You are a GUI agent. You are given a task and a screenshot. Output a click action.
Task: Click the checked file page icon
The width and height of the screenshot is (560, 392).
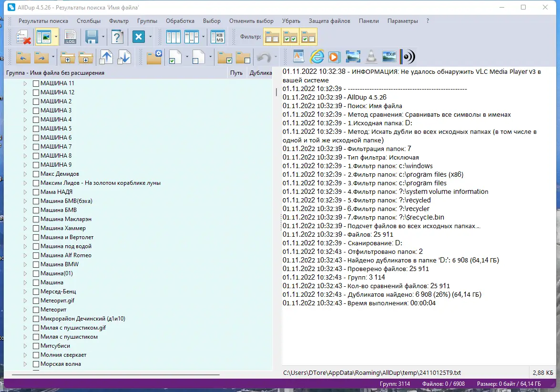coord(175,57)
